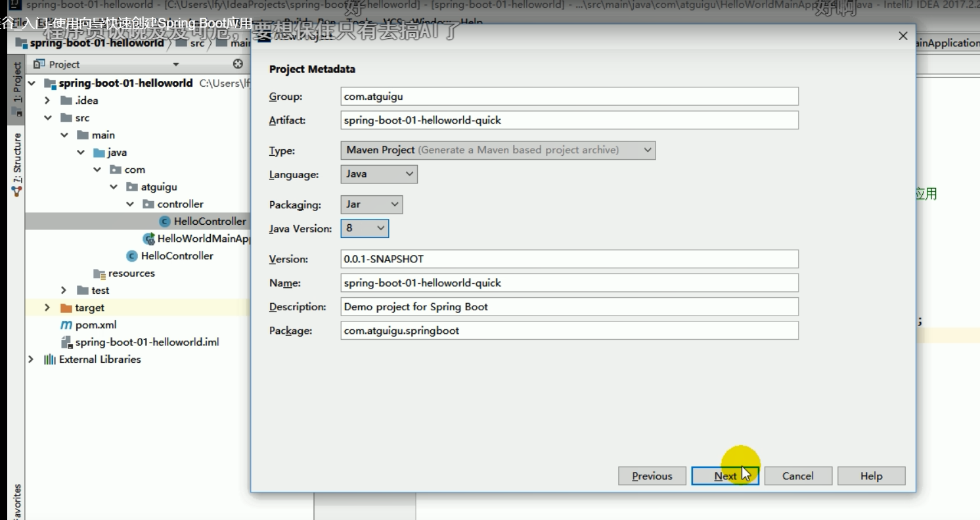Click the Package input field

point(569,331)
